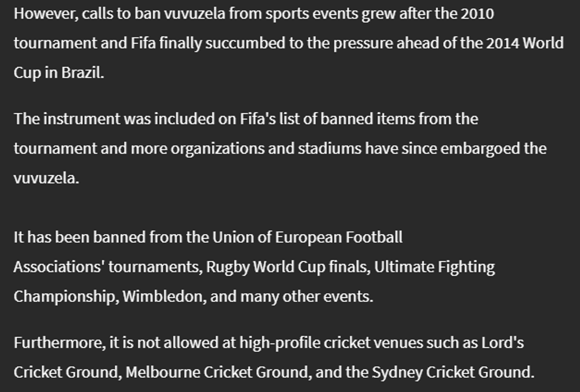Click the standalone line 'vuvuzela.'
This screenshot has width=580, height=392.
click(46, 178)
